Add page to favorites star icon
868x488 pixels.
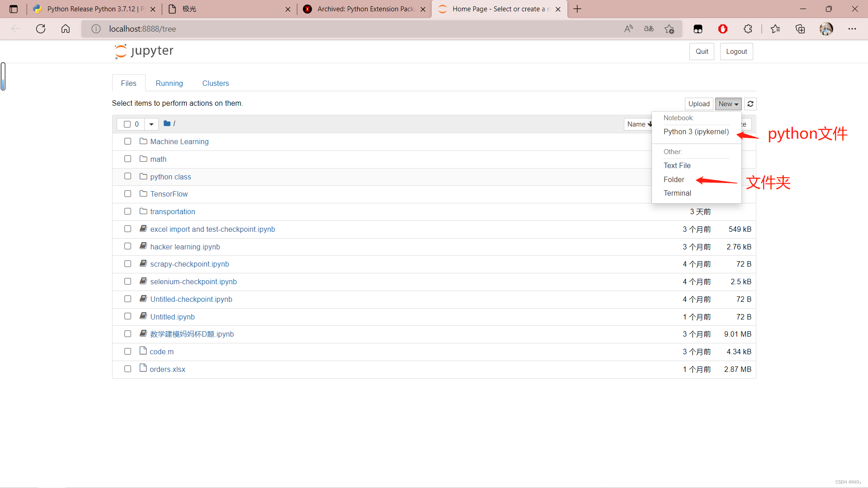(669, 29)
